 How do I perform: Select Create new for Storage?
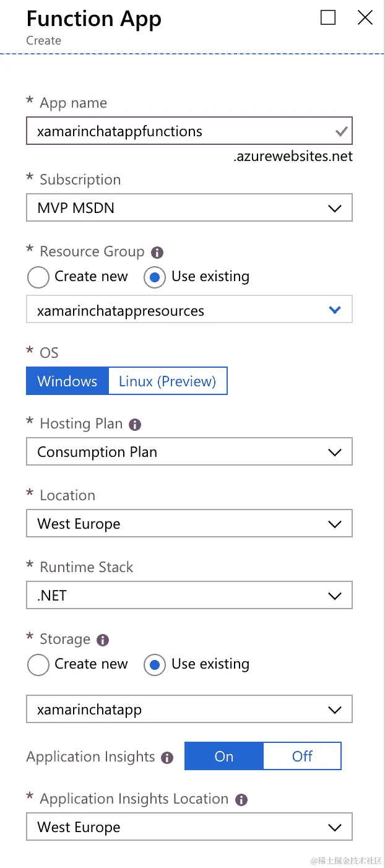click(38, 665)
